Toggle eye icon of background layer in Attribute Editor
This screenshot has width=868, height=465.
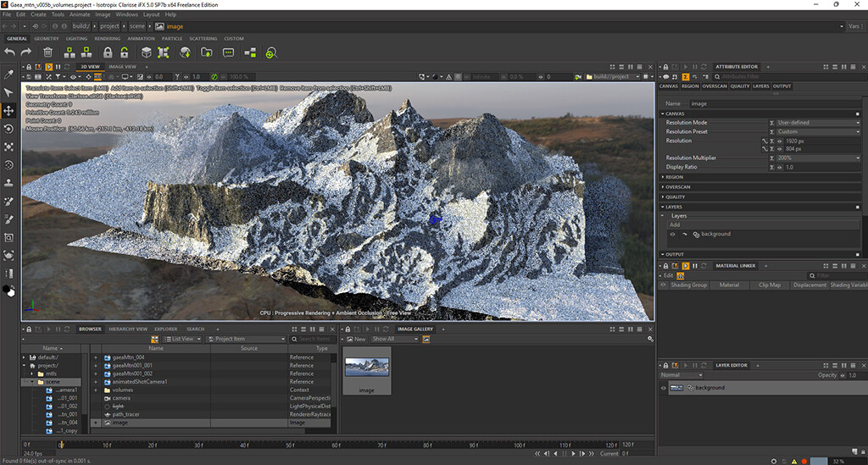[673, 234]
